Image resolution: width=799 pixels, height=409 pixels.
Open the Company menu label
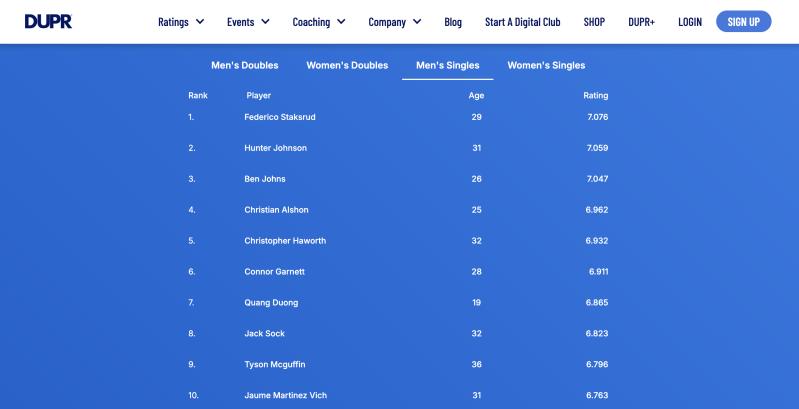[x=387, y=22]
